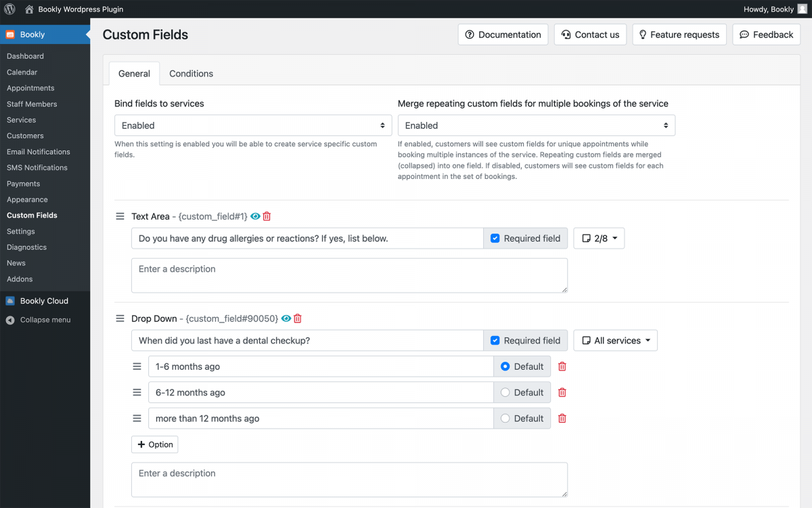Click the Text Area visibility eye icon
812x508 pixels.
[x=254, y=216]
